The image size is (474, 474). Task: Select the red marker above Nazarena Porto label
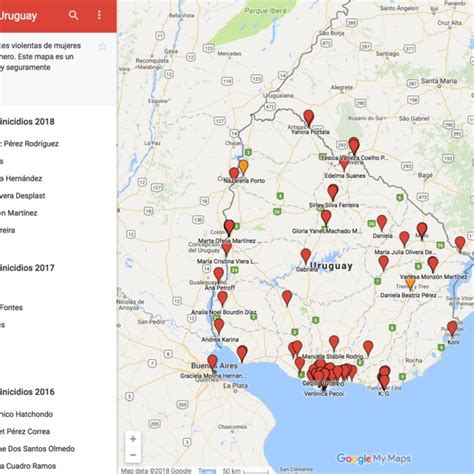click(234, 174)
